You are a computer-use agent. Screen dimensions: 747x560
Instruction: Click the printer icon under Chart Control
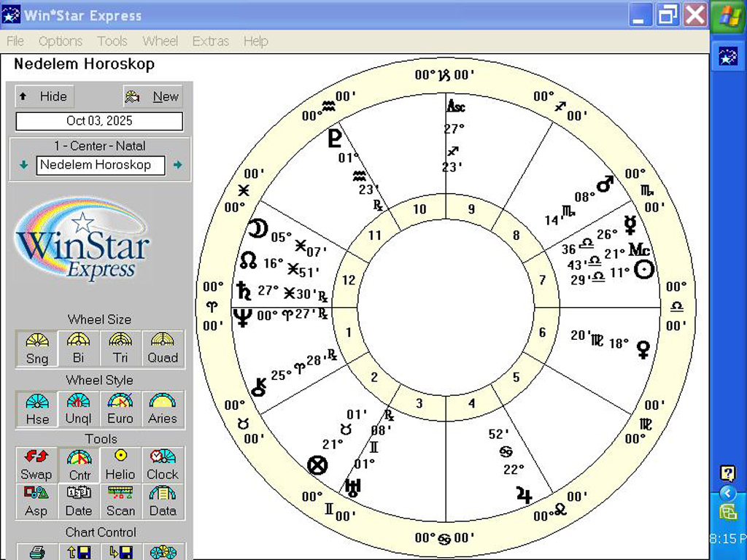tap(36, 552)
